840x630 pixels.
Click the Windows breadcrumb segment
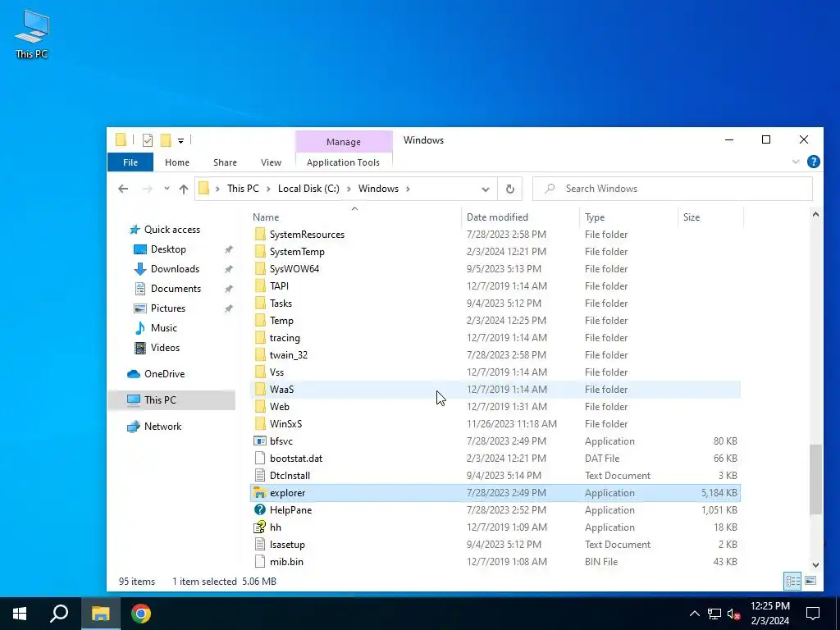(378, 189)
